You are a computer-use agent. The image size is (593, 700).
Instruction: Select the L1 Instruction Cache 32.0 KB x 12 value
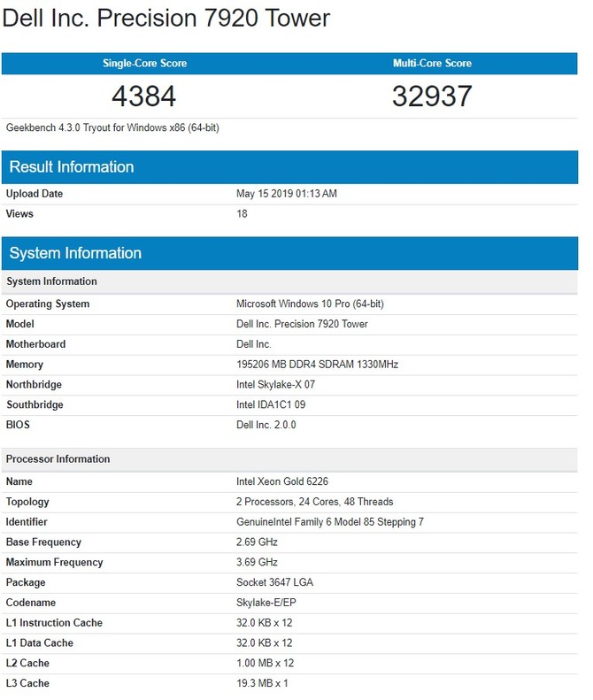click(x=265, y=623)
